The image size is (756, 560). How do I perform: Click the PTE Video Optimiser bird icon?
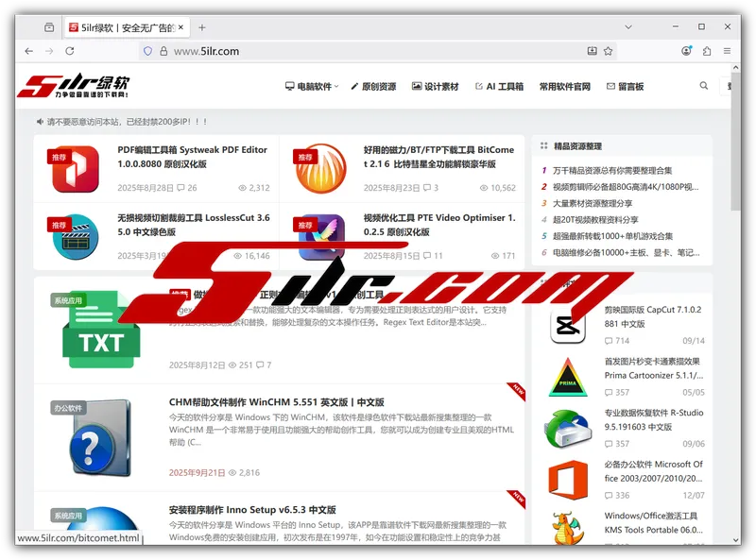(x=321, y=237)
